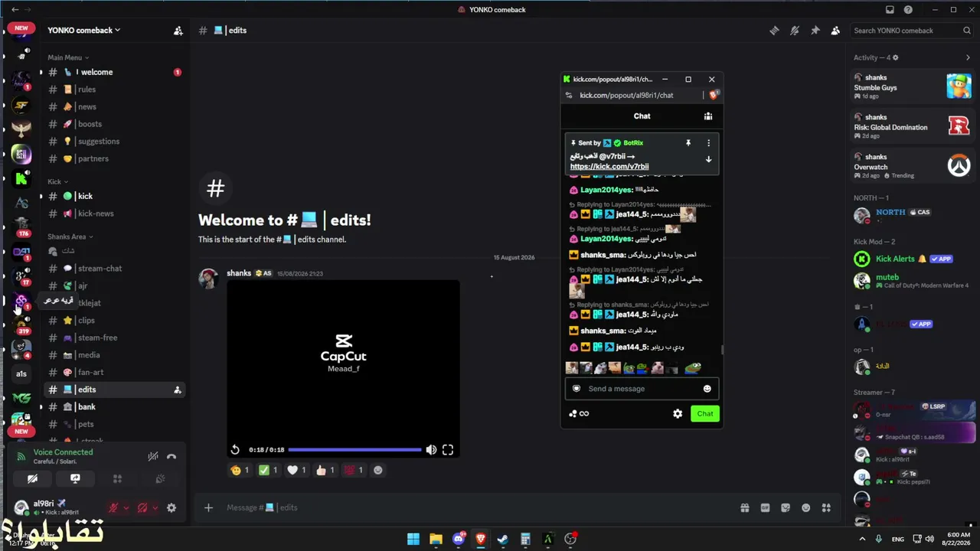The image size is (980, 551).
Task: Start an activity from voice panel
Action: point(117,479)
